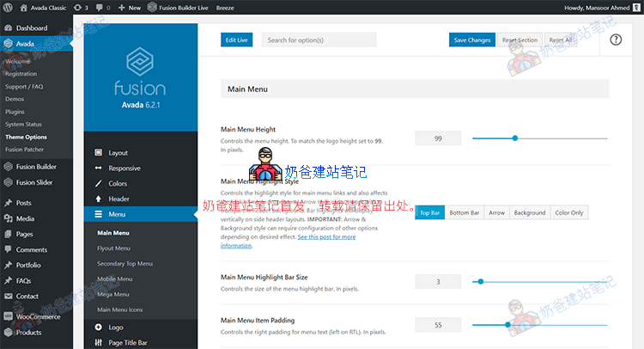Click the Posts pin icon
Image resolution: width=644 pixels, height=349 pixels.
click(x=8, y=203)
